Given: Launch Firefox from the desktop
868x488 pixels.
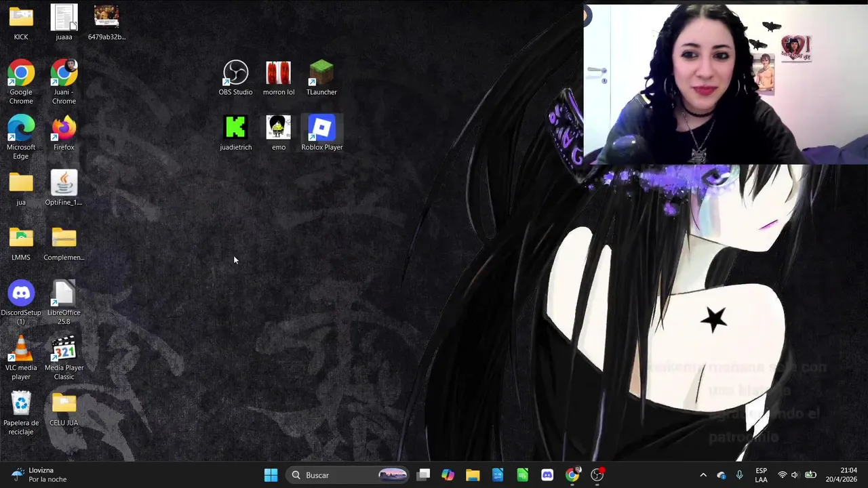Looking at the screenshot, I should pos(64,133).
